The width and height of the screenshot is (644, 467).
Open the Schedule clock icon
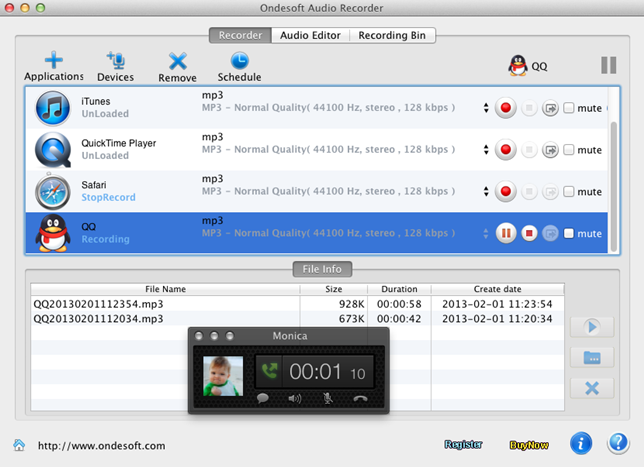click(239, 61)
